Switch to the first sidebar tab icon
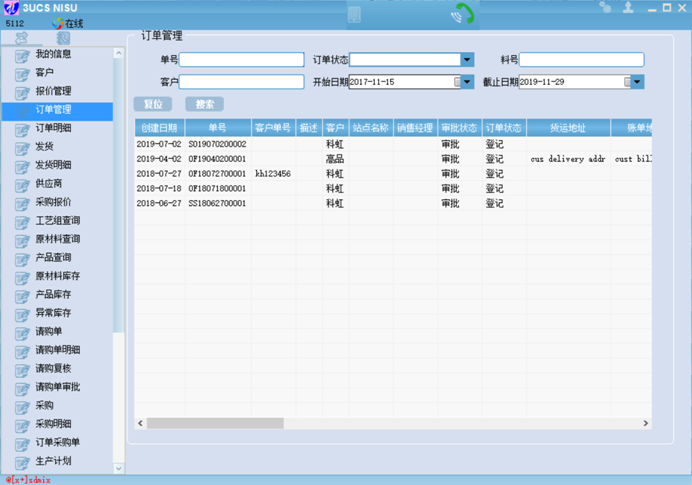The height and width of the screenshot is (485, 692). pyautogui.click(x=21, y=38)
